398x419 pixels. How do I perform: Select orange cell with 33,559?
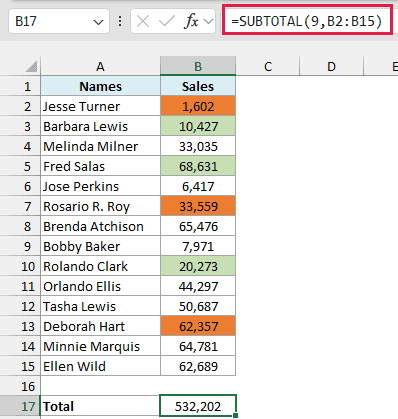point(198,206)
